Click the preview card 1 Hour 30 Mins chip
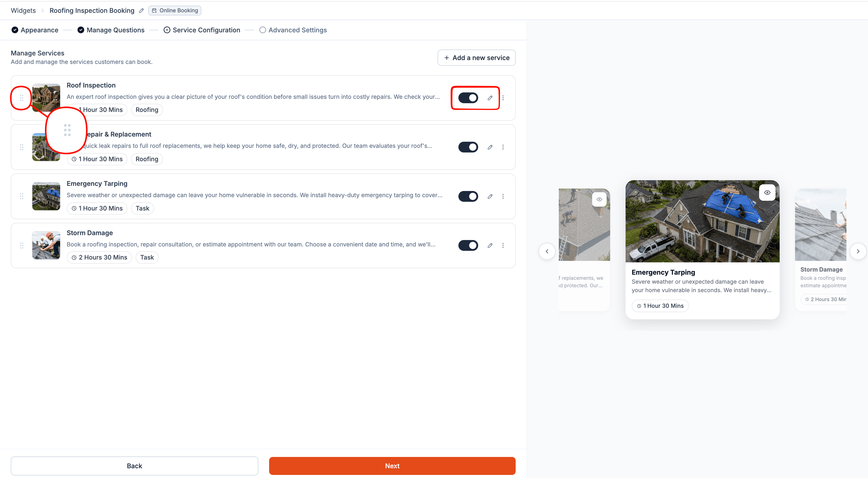 pyautogui.click(x=660, y=306)
